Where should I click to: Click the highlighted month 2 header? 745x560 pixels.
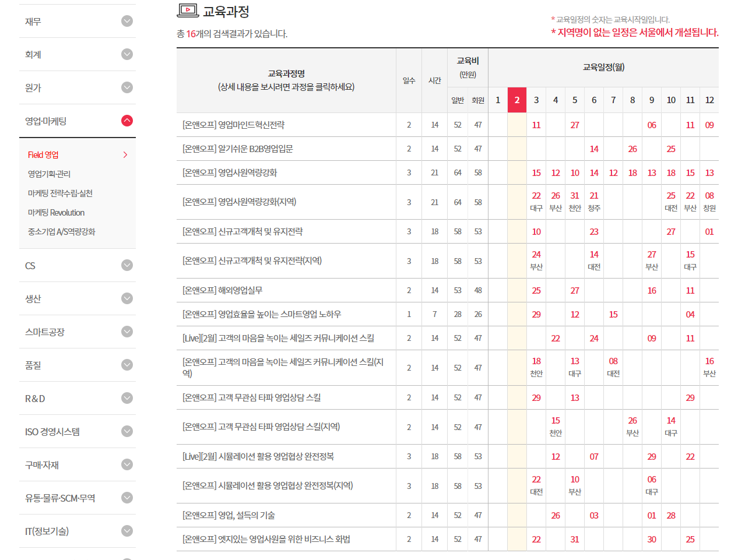[516, 100]
